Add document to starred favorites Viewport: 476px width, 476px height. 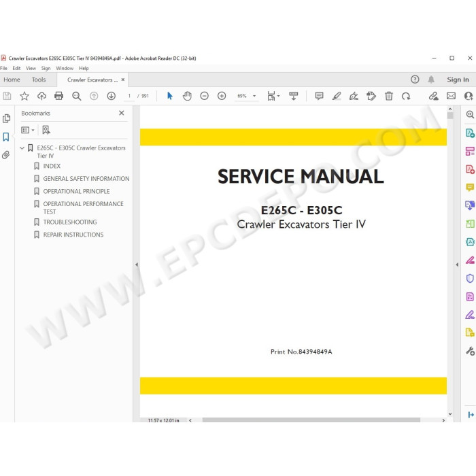tap(24, 97)
